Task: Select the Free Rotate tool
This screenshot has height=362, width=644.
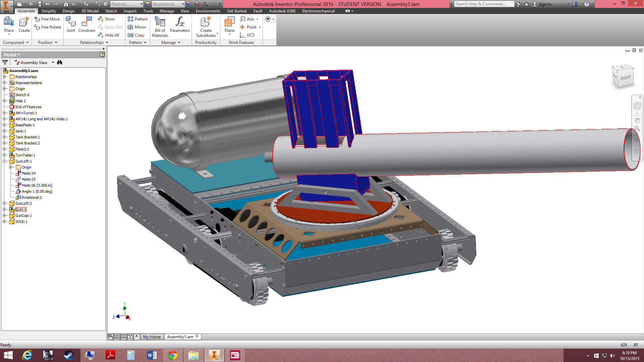Action: pyautogui.click(x=48, y=27)
